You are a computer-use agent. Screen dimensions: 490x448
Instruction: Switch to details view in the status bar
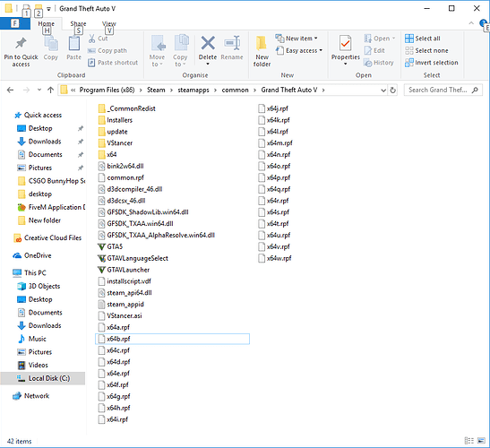469,441
